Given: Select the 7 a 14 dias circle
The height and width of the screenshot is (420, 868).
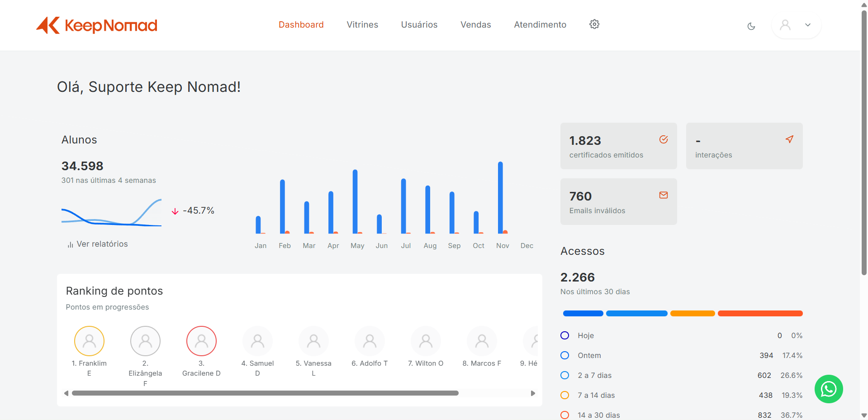Looking at the screenshot, I should [x=564, y=395].
